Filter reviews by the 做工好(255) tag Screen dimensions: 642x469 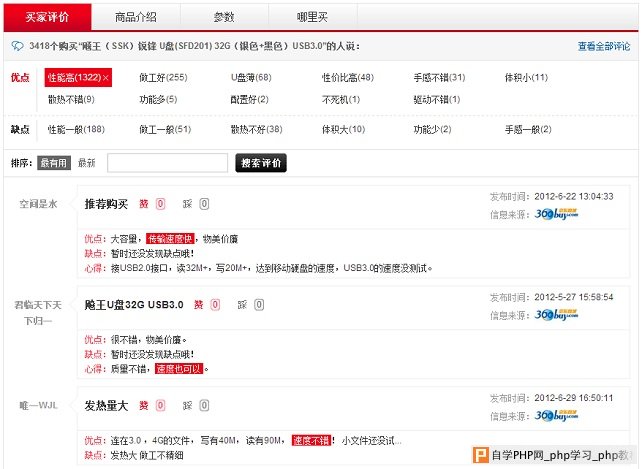[x=163, y=78]
